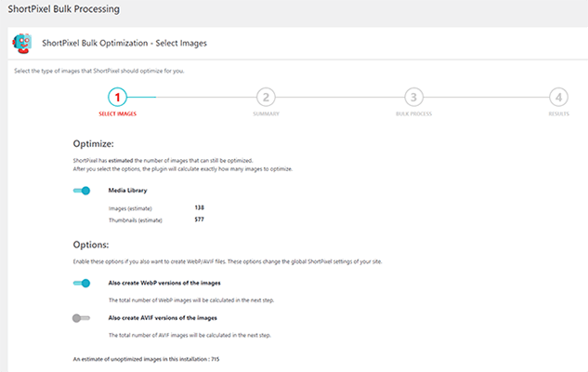Disable the Media Library toggle

[x=82, y=191]
